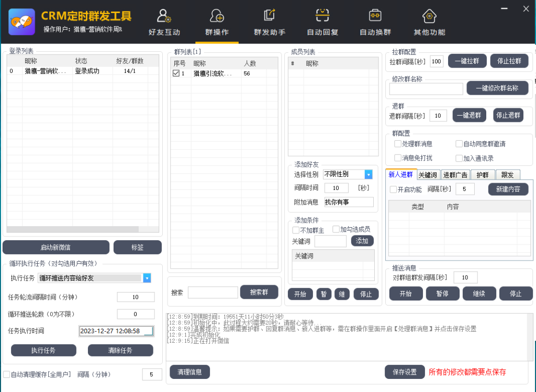Open the 自动回复 icon section
The image size is (536, 392).
(x=322, y=16)
